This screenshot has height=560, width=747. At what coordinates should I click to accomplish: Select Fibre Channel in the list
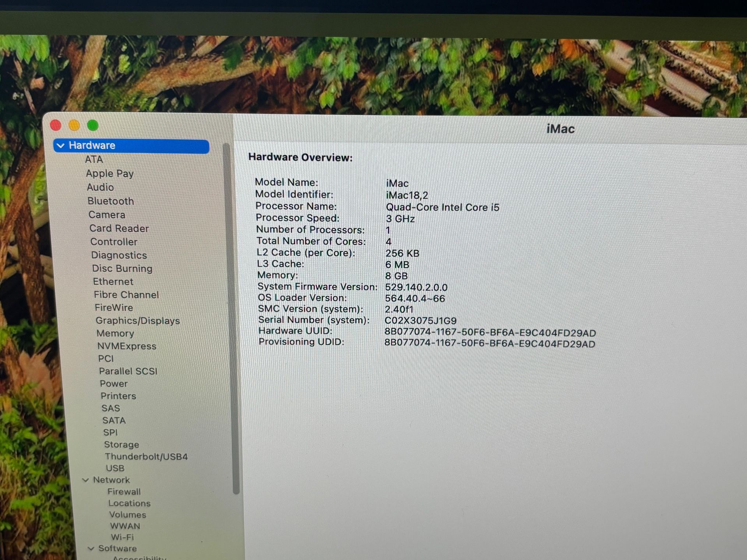coord(126,295)
